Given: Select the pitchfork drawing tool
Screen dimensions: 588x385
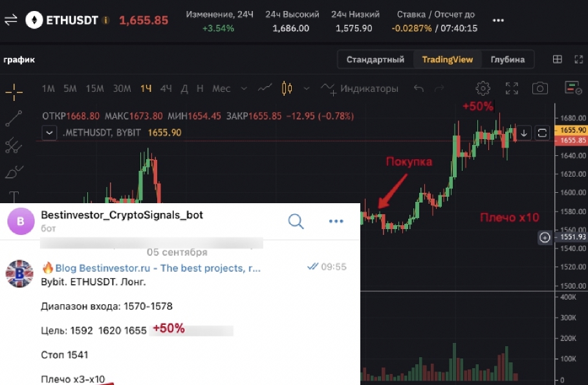Looking at the screenshot, I should [14, 145].
